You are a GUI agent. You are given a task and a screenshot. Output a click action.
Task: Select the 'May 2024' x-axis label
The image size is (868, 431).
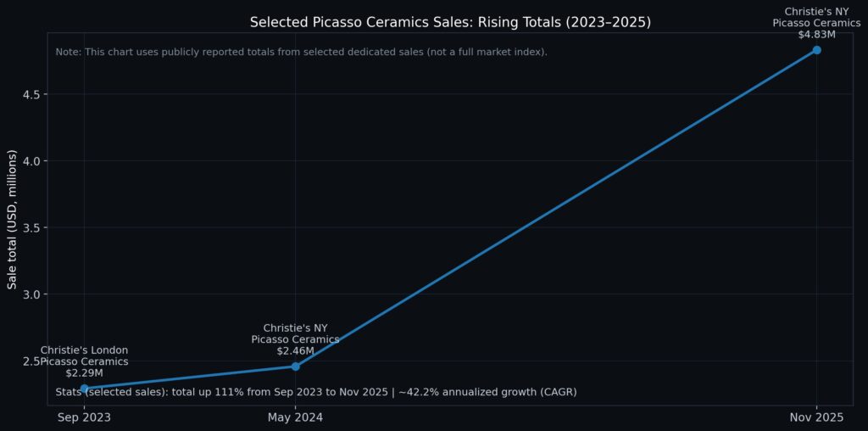295,417
